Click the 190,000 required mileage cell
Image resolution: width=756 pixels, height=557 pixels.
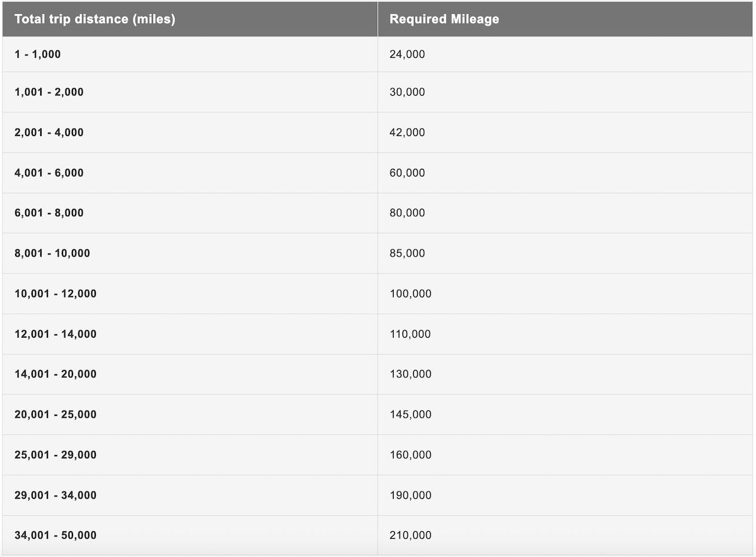point(410,495)
